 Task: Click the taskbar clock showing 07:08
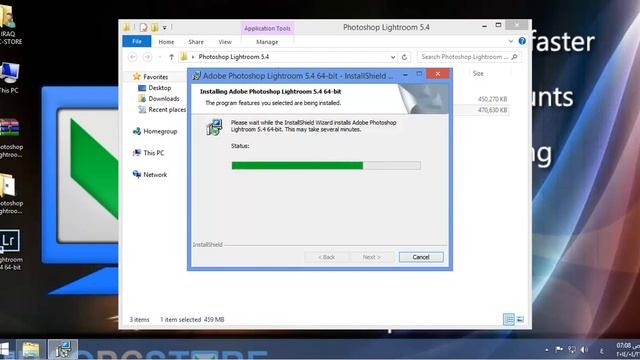pos(627,350)
